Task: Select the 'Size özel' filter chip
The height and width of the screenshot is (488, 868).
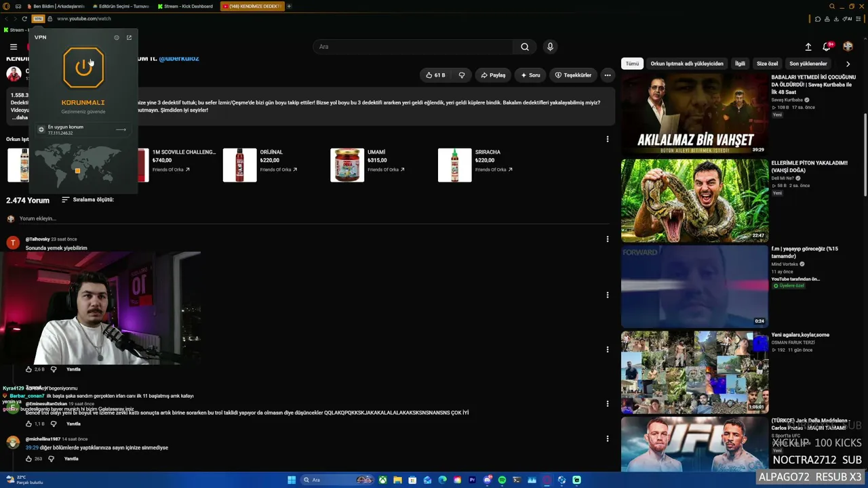Action: (x=767, y=64)
